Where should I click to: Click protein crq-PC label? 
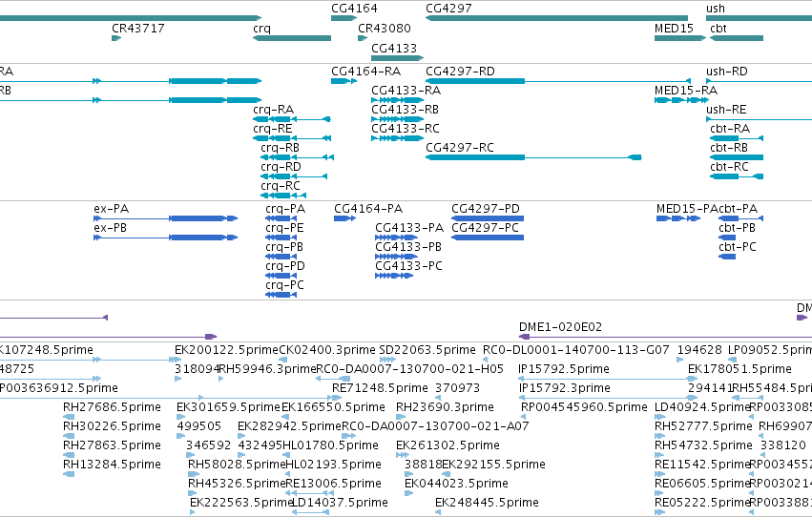(285, 285)
